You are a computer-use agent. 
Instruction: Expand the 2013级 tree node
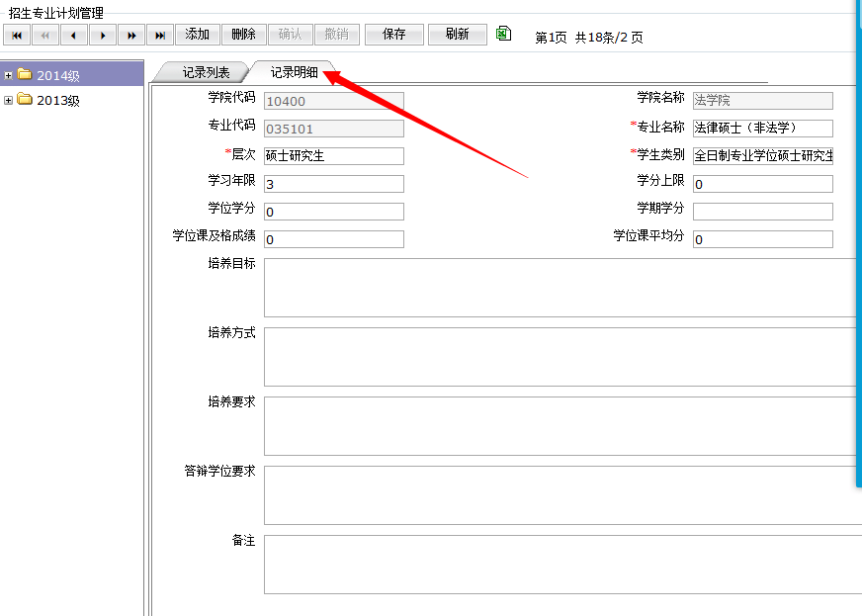8,100
